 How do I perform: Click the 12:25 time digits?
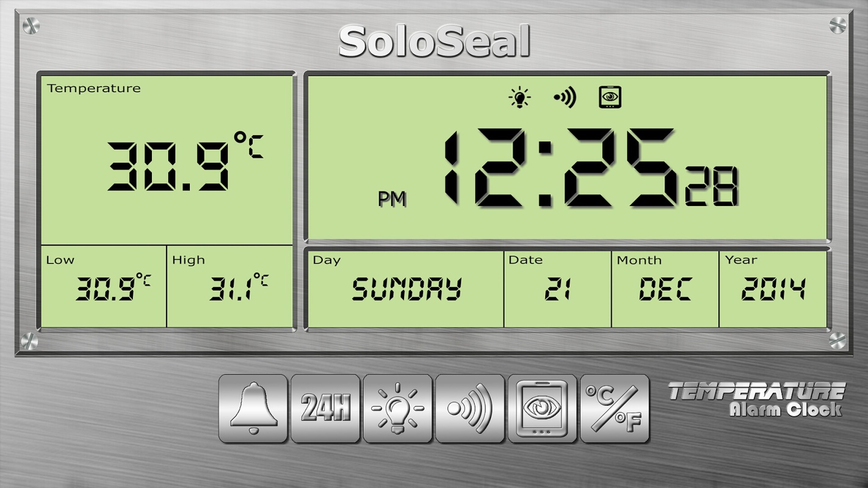tap(561, 167)
